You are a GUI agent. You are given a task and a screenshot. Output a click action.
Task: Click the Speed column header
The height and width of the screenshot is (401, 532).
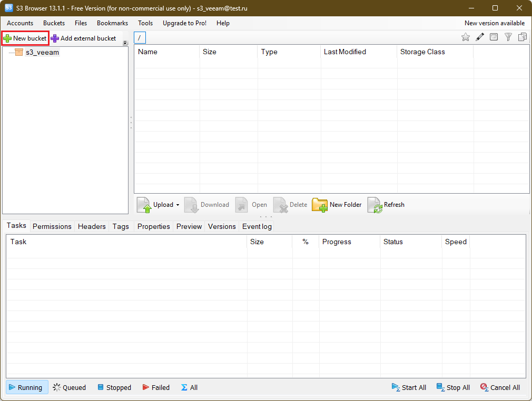456,242
